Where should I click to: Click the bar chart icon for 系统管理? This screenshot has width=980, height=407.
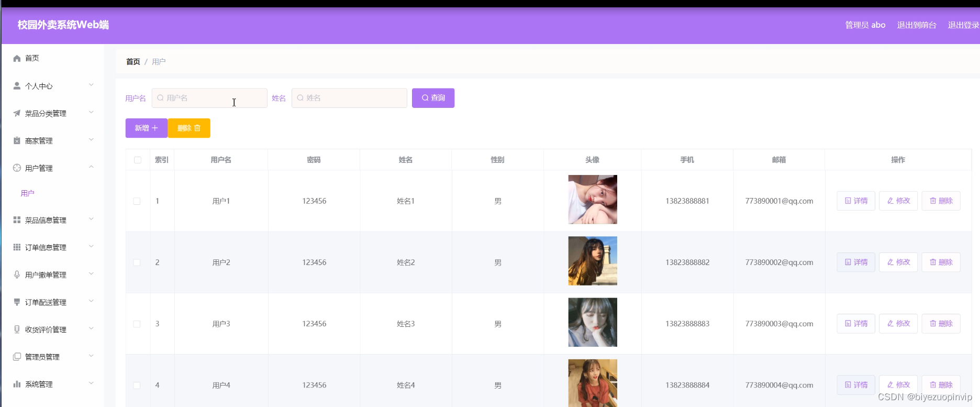[x=17, y=384]
